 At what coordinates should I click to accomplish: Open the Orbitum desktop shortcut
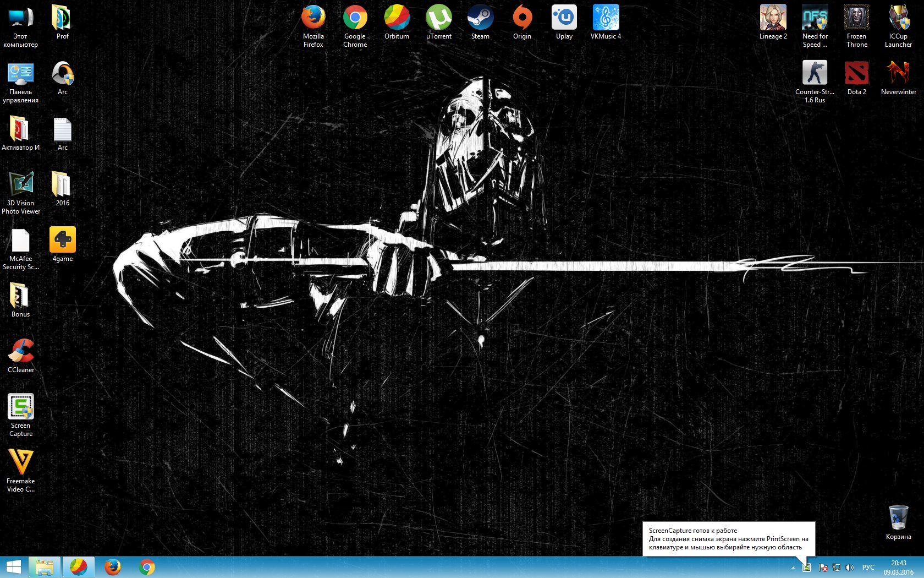(x=397, y=22)
